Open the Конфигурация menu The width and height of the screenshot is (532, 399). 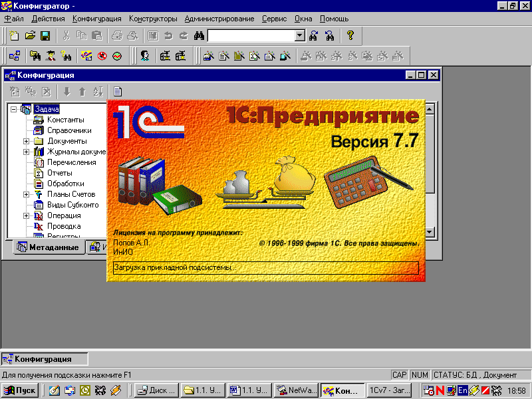tap(96, 19)
